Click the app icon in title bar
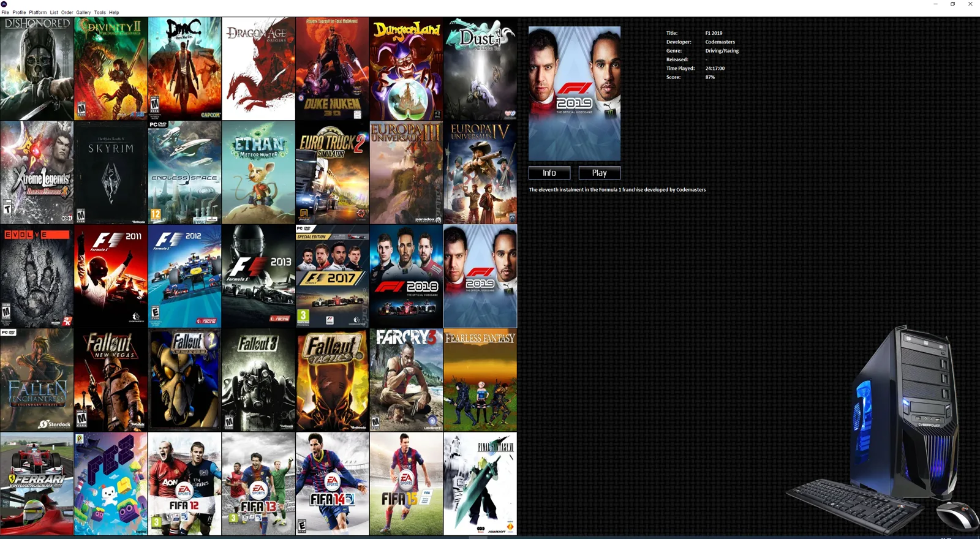This screenshot has width=980, height=539. [x=4, y=4]
